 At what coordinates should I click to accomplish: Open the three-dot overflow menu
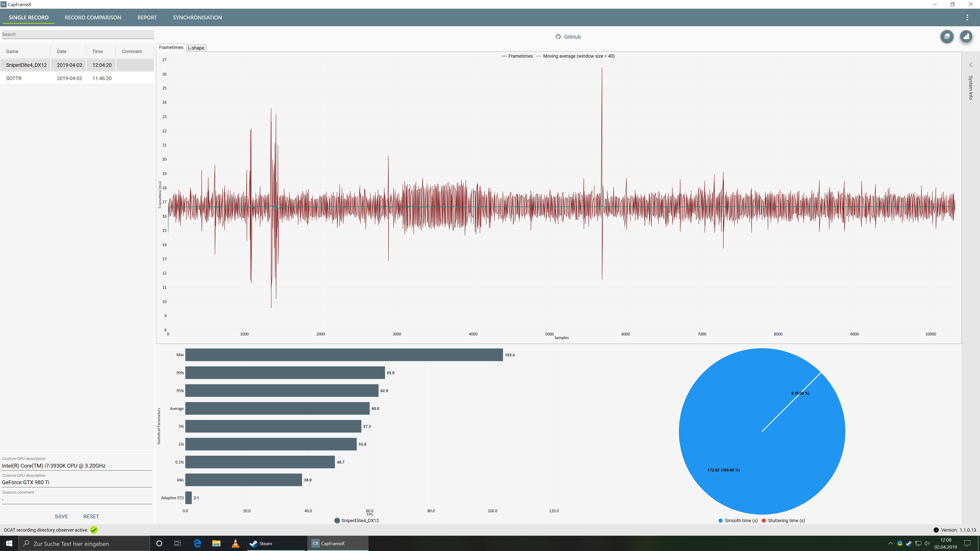967,18
